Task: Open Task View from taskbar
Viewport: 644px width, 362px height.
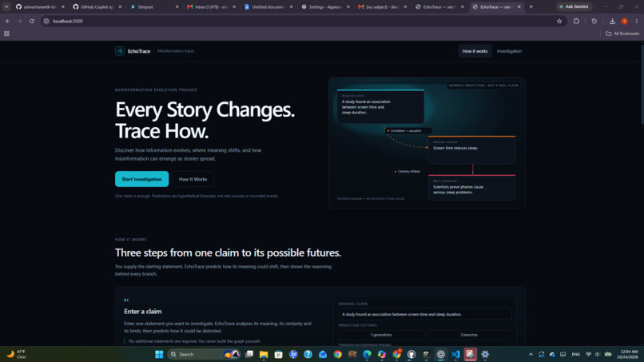Action: tap(249, 354)
